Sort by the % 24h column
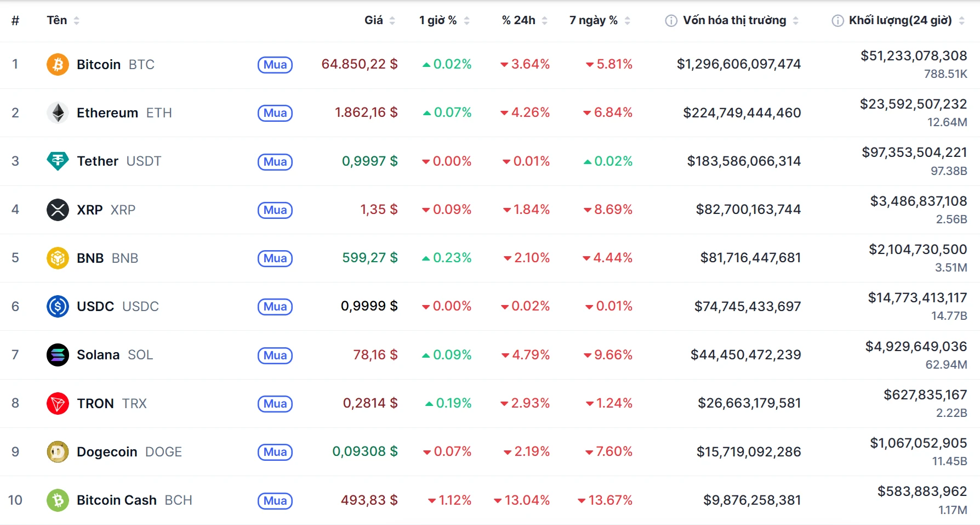 tap(519, 20)
